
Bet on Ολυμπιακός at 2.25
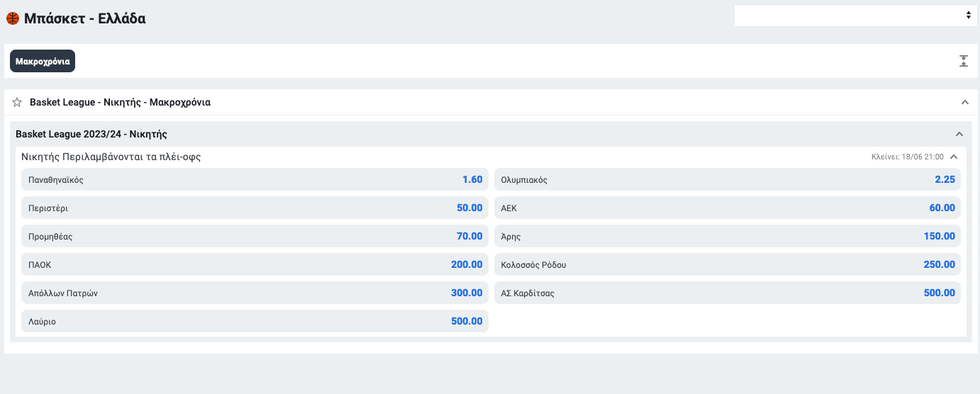point(728,179)
